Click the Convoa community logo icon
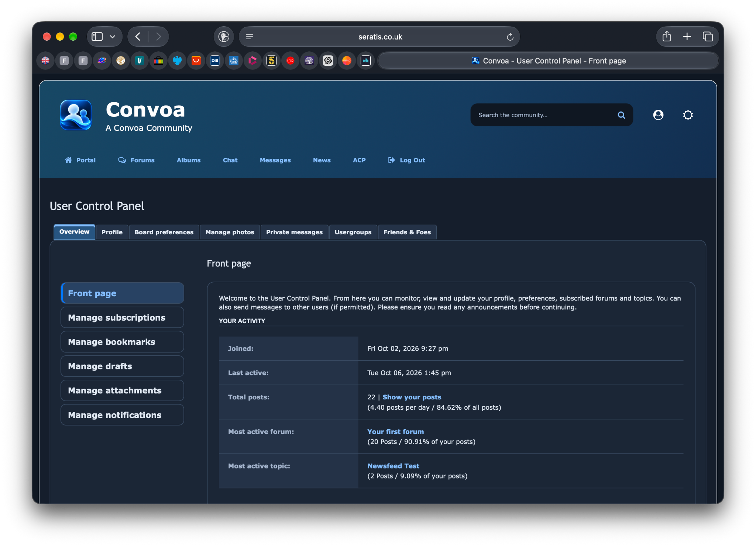Screen dimensions: 756x546 pyautogui.click(x=76, y=115)
